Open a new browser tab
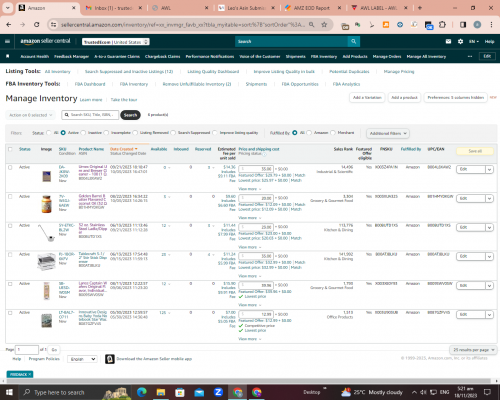The height and width of the screenshot is (400, 500). pos(420,8)
